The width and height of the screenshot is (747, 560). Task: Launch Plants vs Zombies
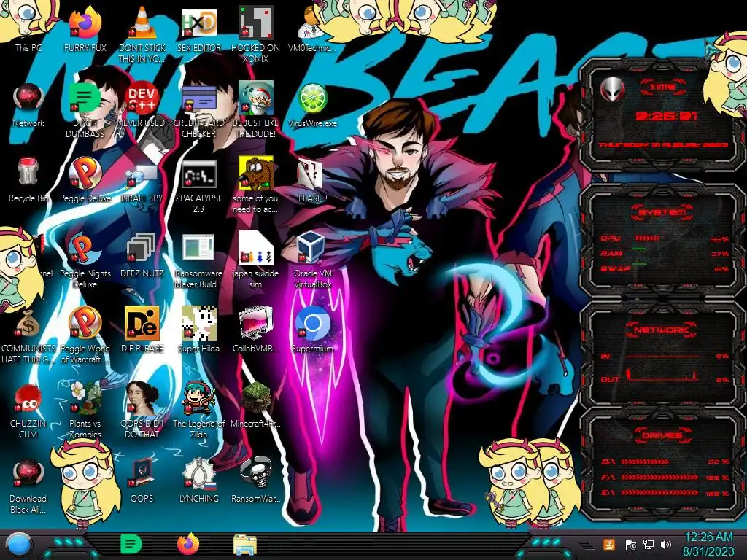(x=85, y=410)
